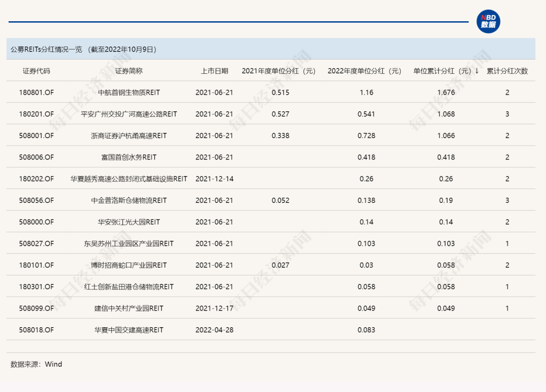
Task: Click 2022 dividend value 0.03
Action: point(367,266)
